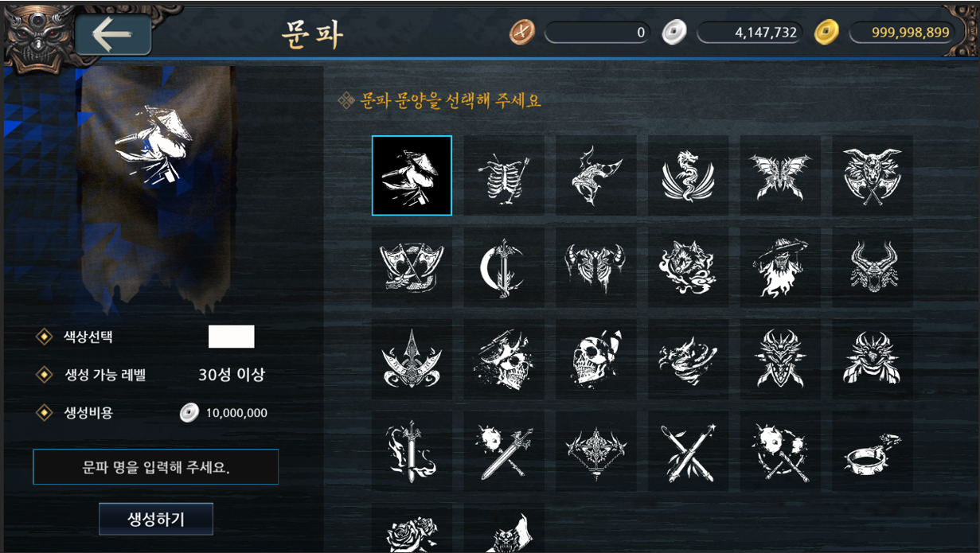The width and height of the screenshot is (980, 553).
Task: Select the butterfly wings emblem
Action: [780, 176]
